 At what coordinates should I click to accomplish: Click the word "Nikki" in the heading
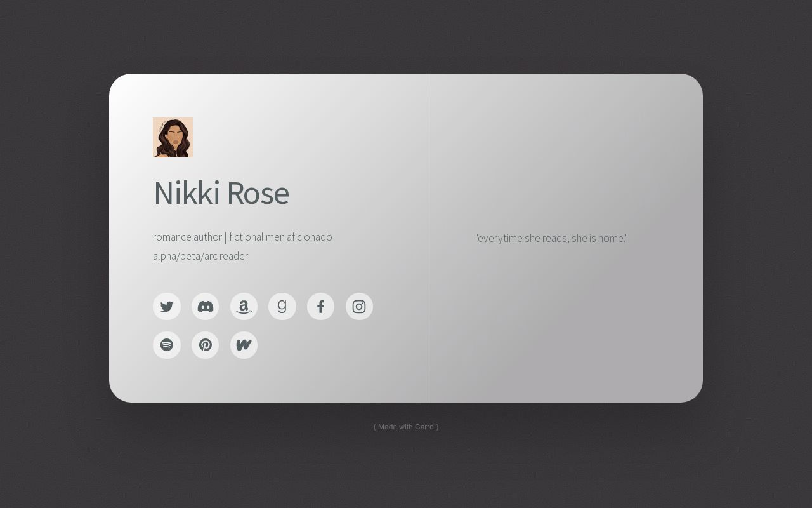187,193
